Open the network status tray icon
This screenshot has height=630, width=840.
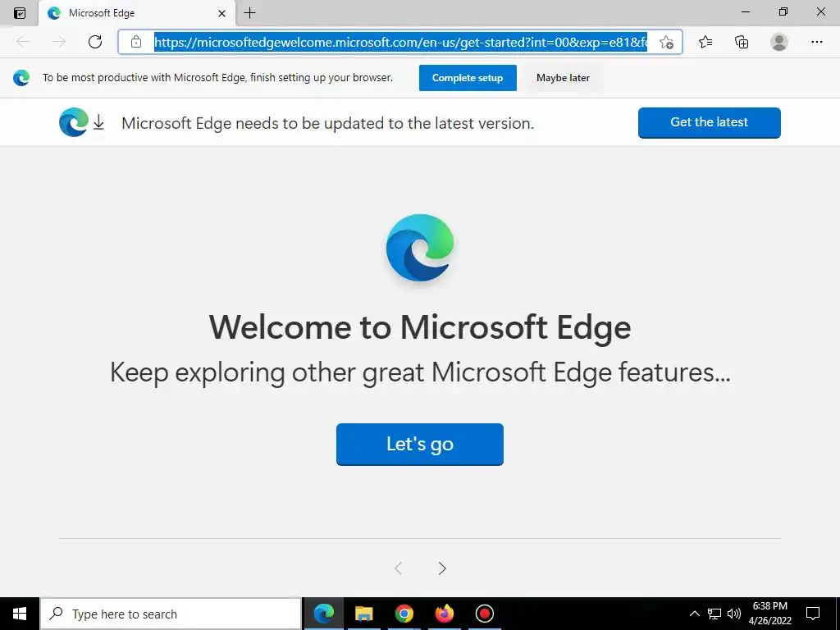point(714,614)
